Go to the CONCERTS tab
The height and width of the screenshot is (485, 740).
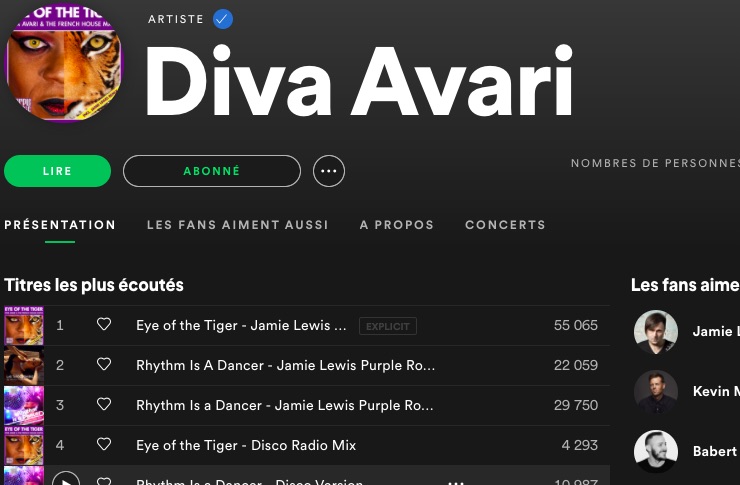505,225
